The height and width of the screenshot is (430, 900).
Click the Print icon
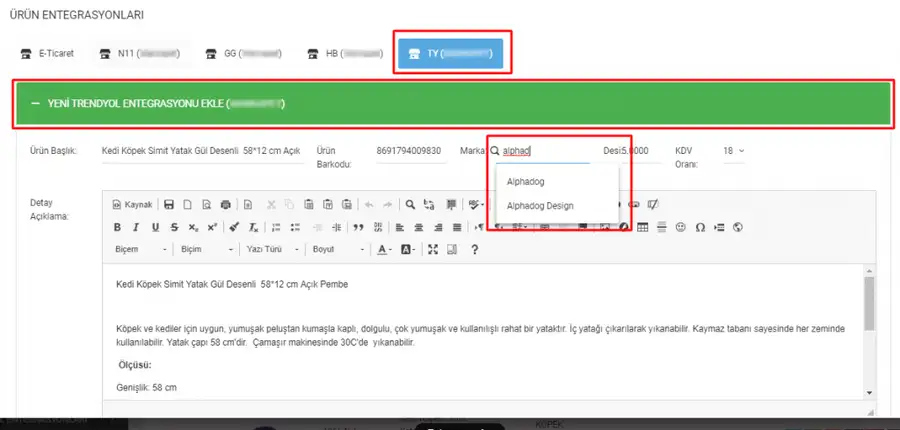[226, 204]
